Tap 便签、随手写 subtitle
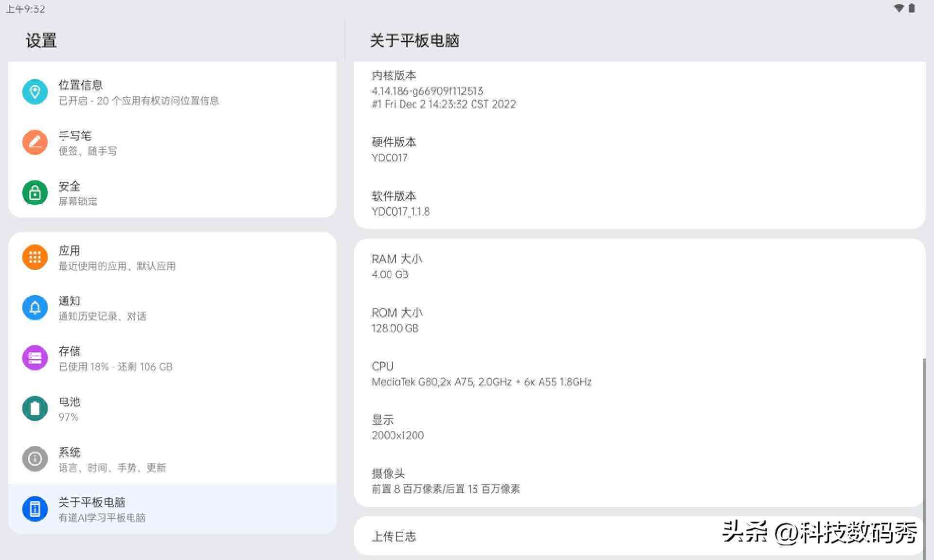 coord(88,151)
